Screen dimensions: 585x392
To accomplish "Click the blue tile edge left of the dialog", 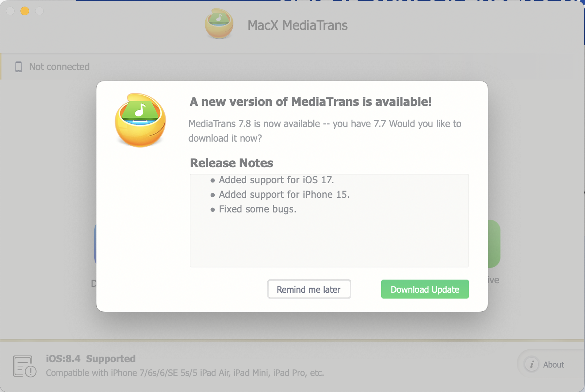I will [x=95, y=243].
